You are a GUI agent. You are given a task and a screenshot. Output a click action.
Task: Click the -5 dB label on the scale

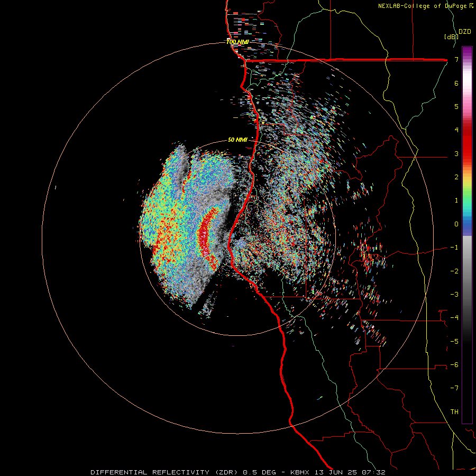click(454, 342)
